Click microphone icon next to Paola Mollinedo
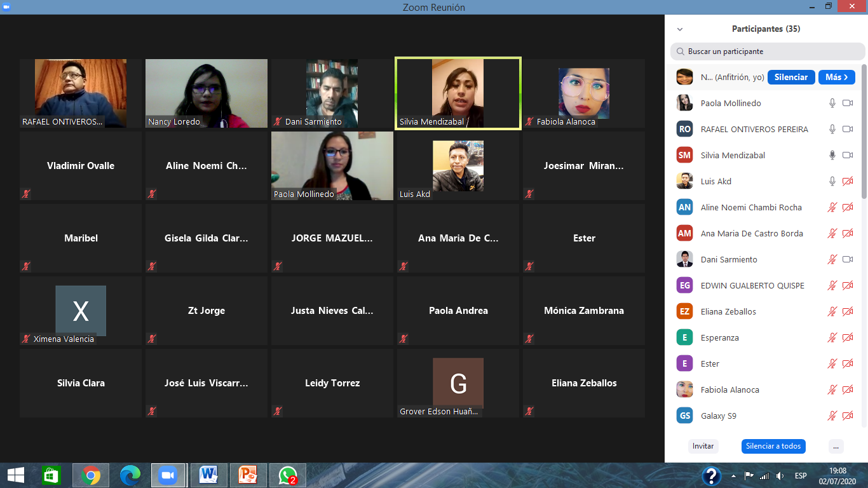 click(x=832, y=103)
